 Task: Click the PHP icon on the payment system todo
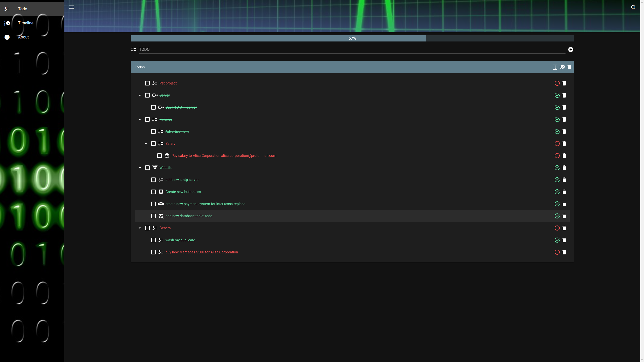click(161, 204)
